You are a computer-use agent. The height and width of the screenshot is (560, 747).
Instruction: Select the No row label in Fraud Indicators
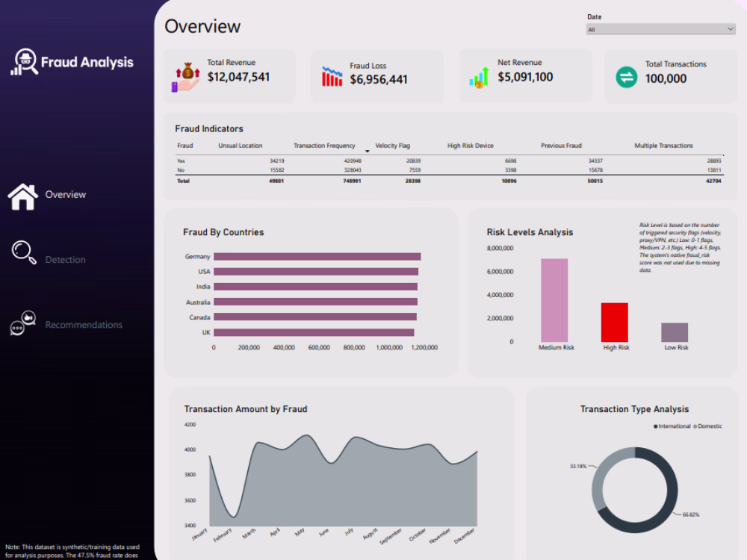pos(181,170)
